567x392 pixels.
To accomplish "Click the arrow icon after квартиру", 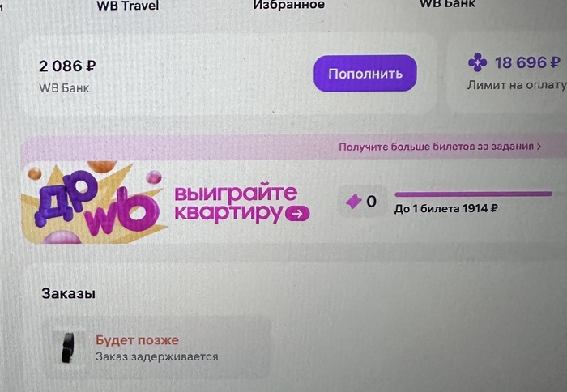I will (297, 214).
